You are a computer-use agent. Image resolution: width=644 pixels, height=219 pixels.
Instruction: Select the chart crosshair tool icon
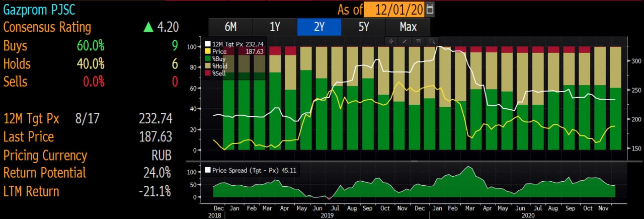click(391, 41)
